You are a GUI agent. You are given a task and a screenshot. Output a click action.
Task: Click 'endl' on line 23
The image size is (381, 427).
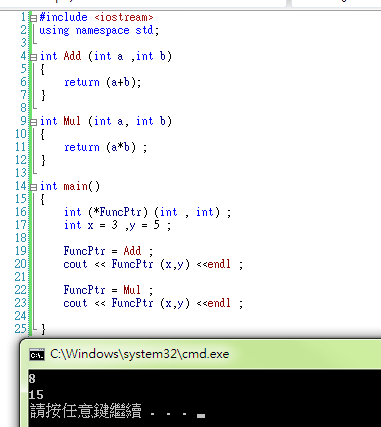(219, 303)
